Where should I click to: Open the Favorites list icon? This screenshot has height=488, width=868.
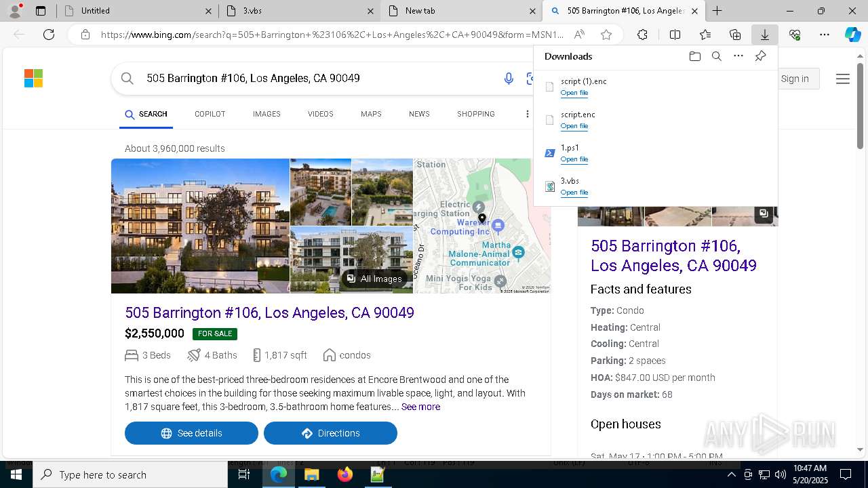click(705, 35)
